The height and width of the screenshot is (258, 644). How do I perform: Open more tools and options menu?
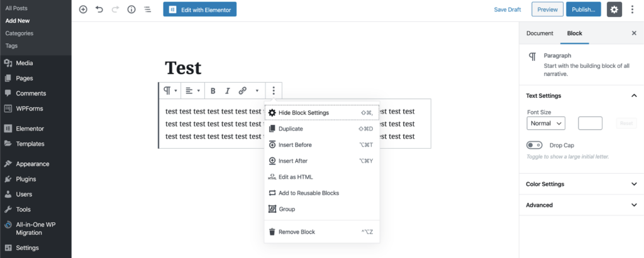pos(633,9)
